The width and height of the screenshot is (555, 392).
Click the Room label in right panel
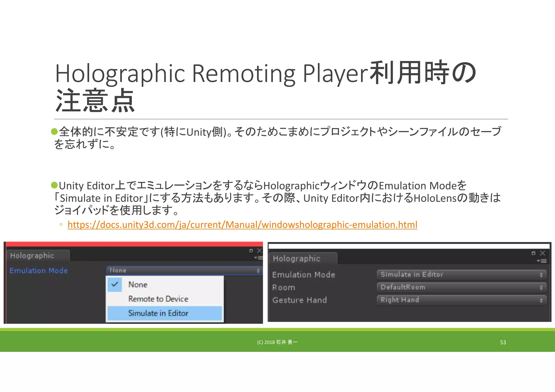(283, 288)
